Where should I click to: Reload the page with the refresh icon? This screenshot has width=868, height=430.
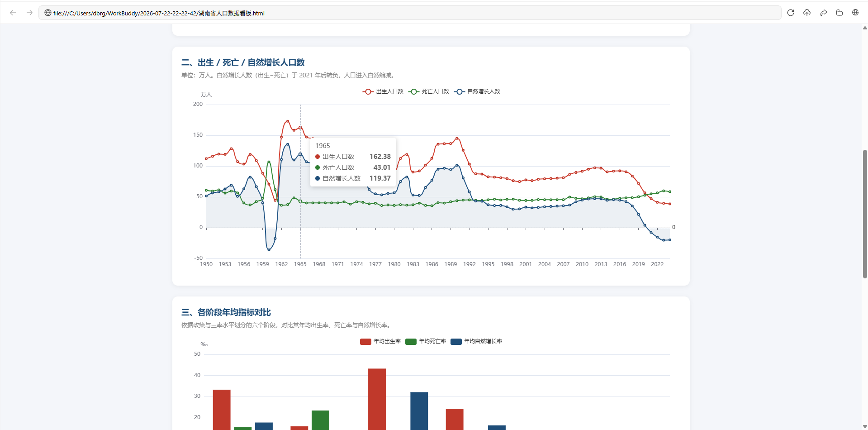click(x=791, y=13)
